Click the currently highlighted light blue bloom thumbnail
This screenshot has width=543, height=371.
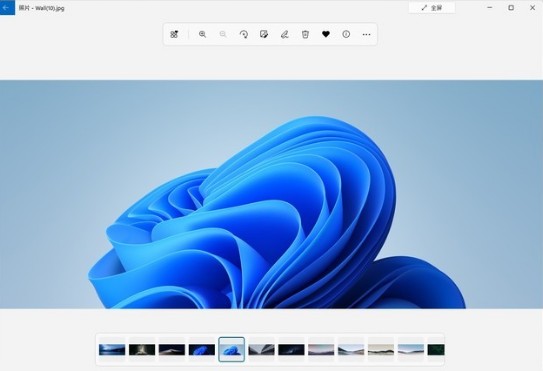231,350
